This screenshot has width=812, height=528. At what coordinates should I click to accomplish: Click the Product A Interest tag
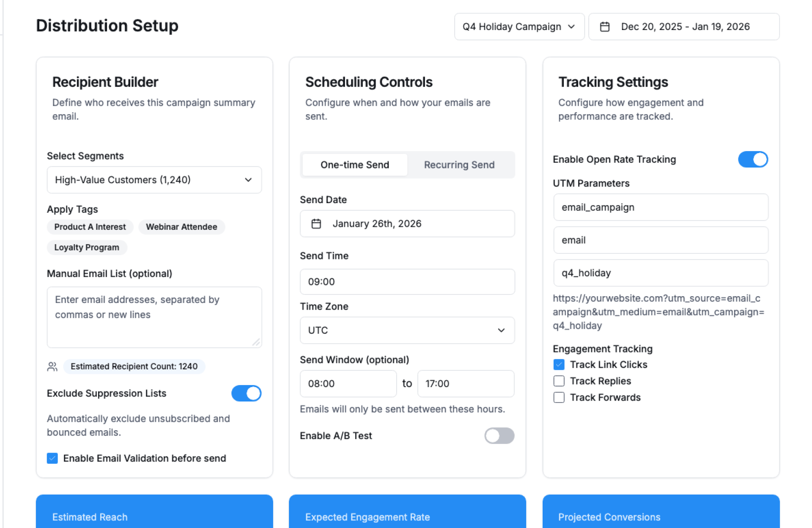(x=90, y=227)
